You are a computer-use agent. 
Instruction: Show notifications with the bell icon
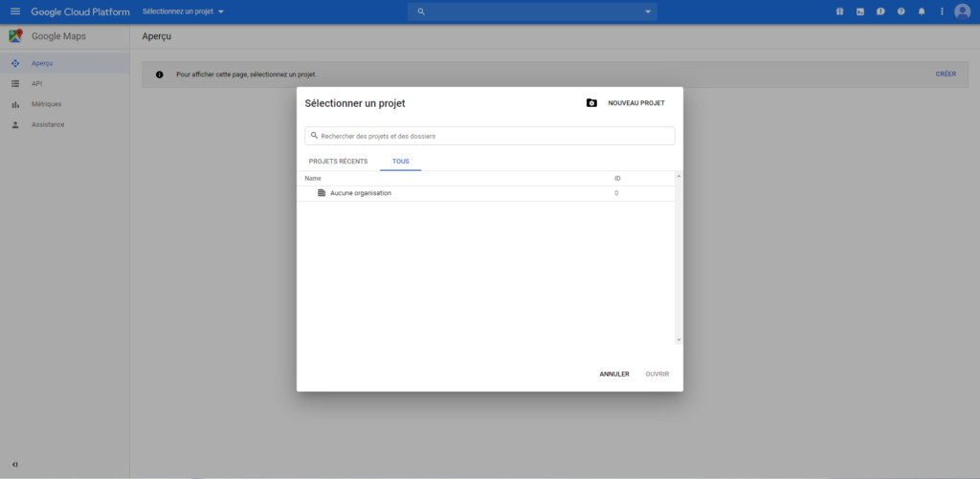point(922,11)
